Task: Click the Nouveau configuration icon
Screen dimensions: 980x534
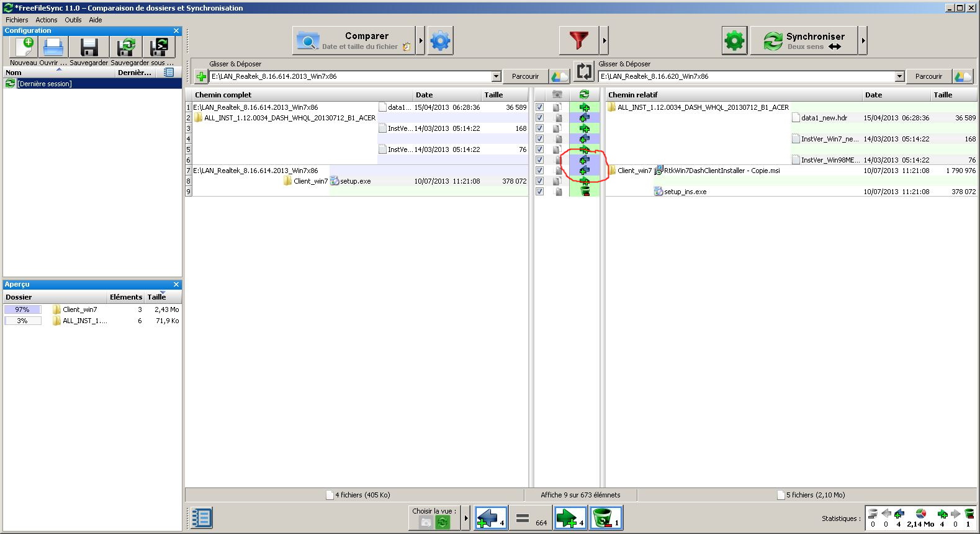Action: 25,47
